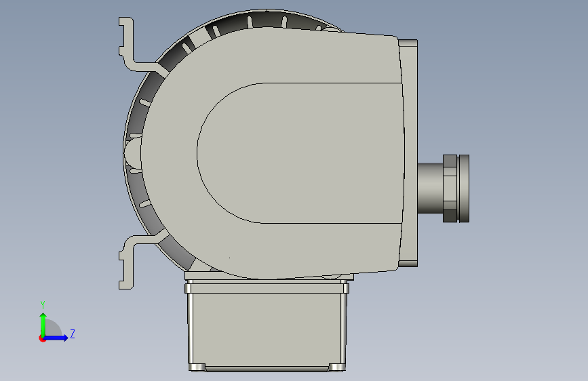The width and height of the screenshot is (588, 381).
Task: Click the blue Z axis arrow
Action: coord(56,338)
